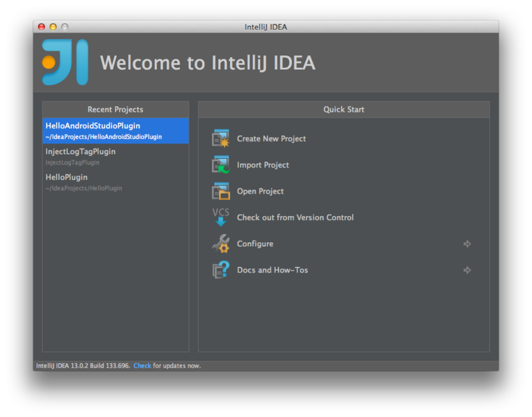Click the Create New Project icon
532x417 pixels.
tap(221, 138)
